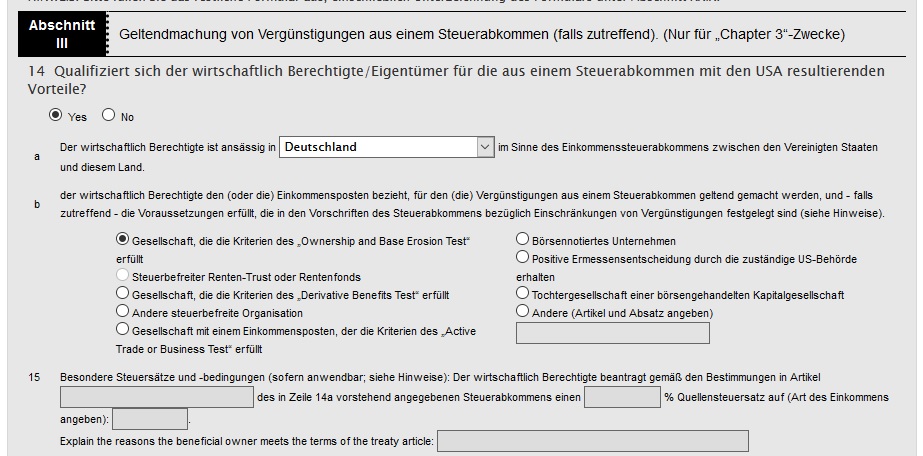The width and height of the screenshot is (923, 456).
Task: Click the Quellensteuersatz percentage field
Action: pyautogui.click(x=622, y=397)
